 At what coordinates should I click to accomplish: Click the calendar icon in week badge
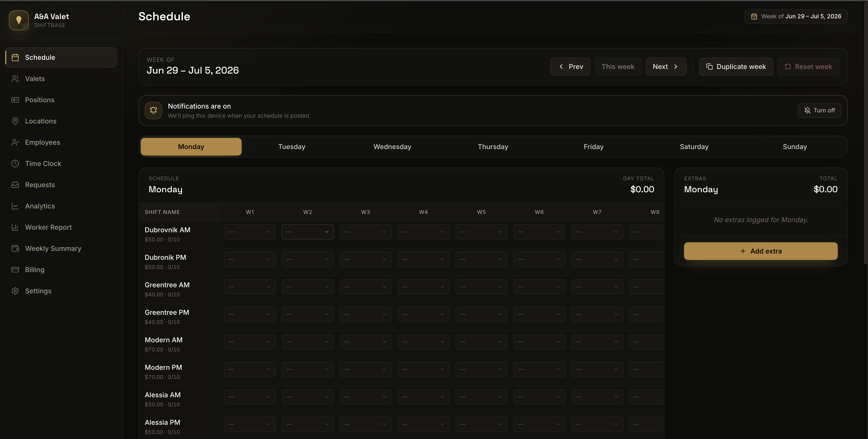754,16
